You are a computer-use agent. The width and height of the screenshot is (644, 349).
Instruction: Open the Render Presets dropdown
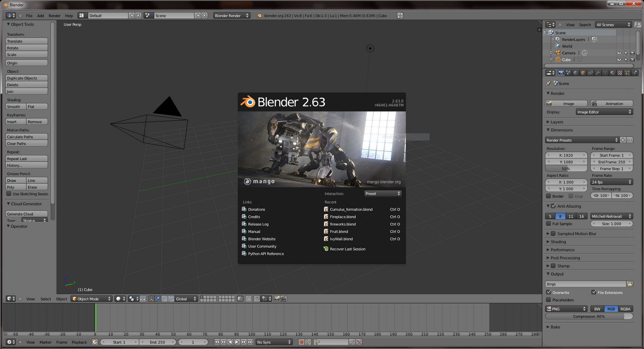582,140
